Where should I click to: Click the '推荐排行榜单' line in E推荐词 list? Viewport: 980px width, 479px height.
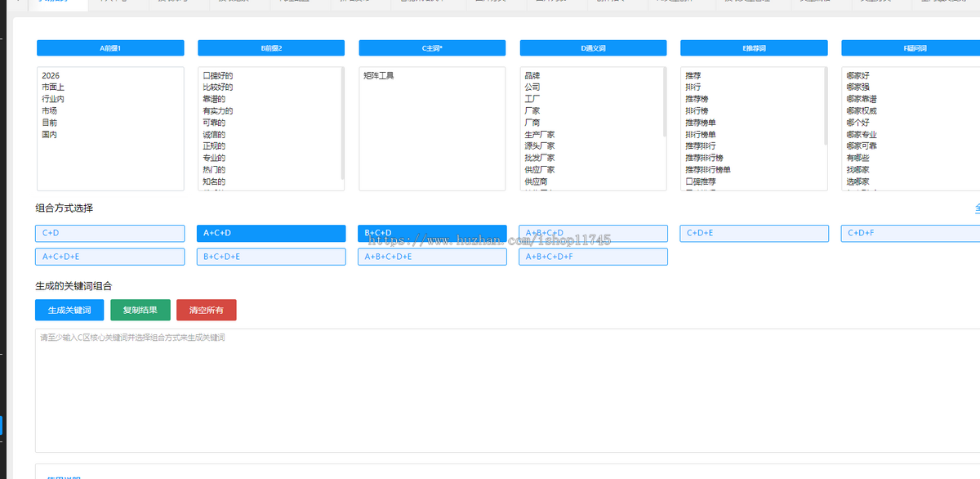click(x=708, y=170)
